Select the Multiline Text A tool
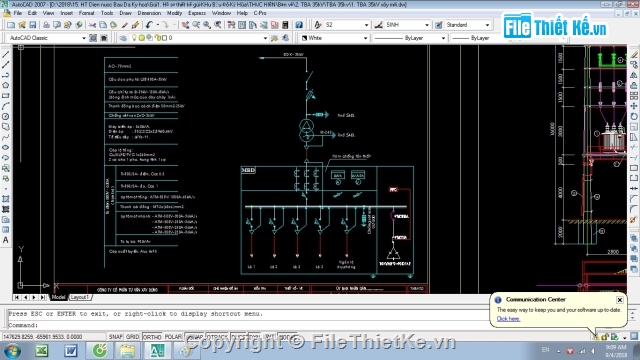The height and width of the screenshot is (360, 640). point(6,240)
